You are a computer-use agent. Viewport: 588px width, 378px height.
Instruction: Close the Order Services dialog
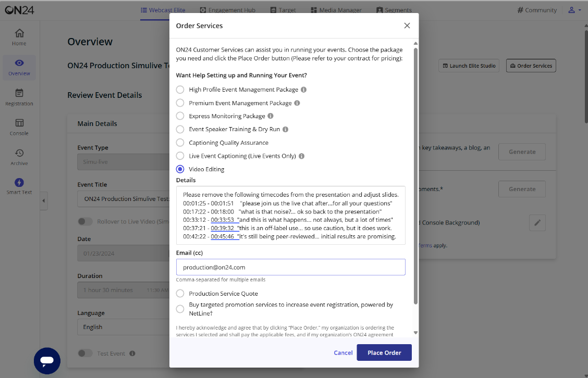click(x=407, y=26)
